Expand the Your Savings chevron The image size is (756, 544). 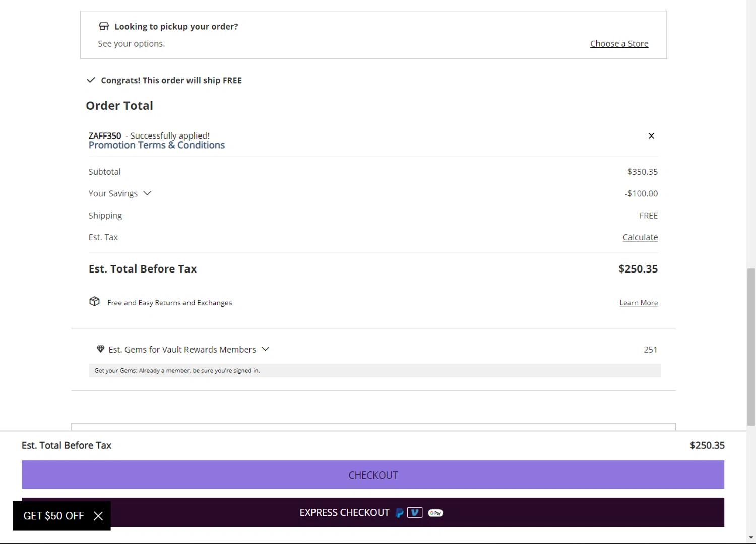tap(147, 193)
